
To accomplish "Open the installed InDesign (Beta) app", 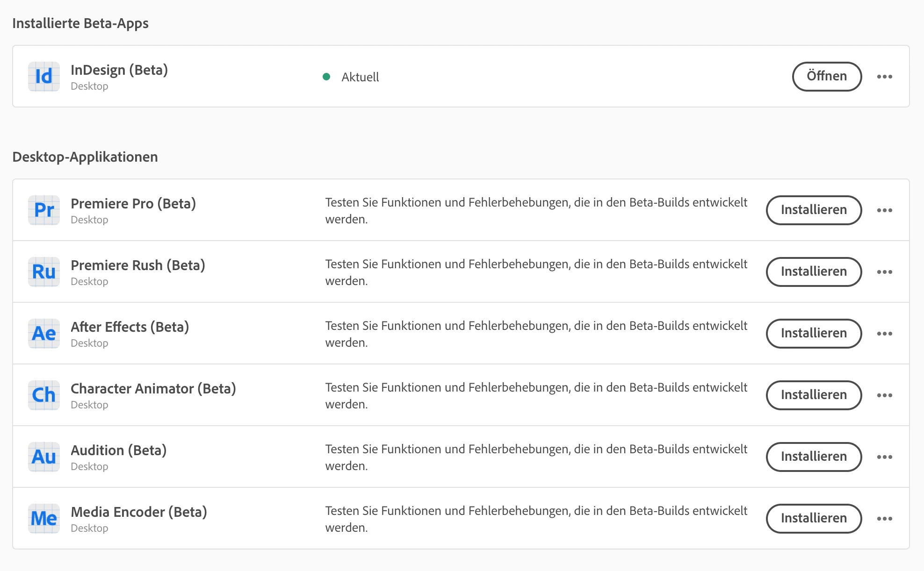I will click(x=826, y=77).
